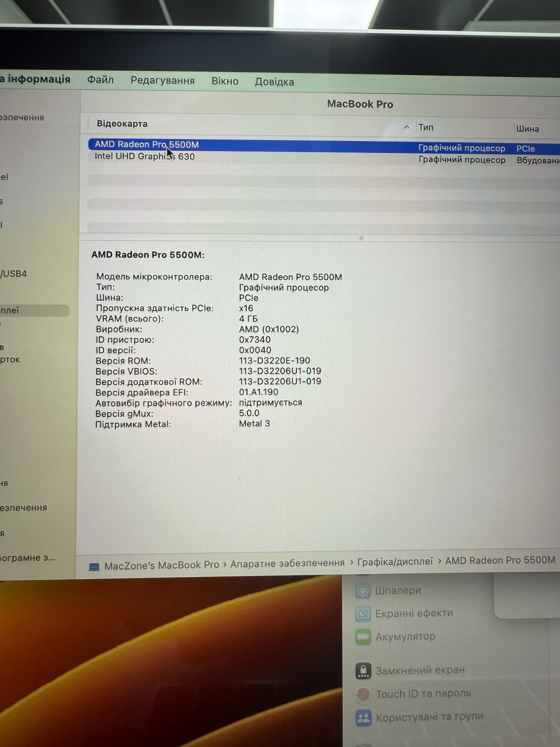560x747 pixels.
Task: Click AMD Radeon Pro 5500M in path bar
Action: (500, 560)
